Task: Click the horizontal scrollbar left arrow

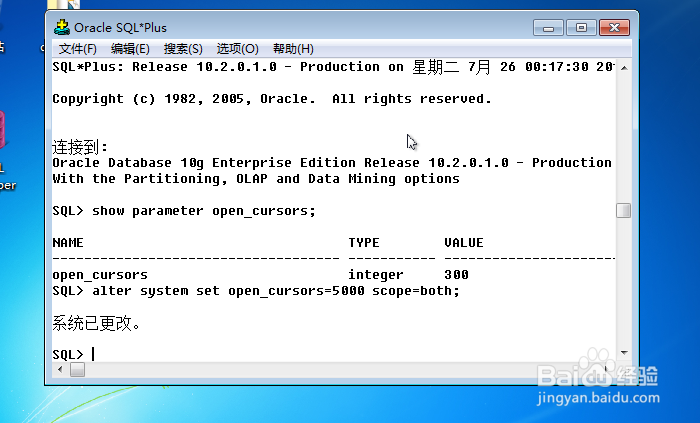Action: pos(60,369)
